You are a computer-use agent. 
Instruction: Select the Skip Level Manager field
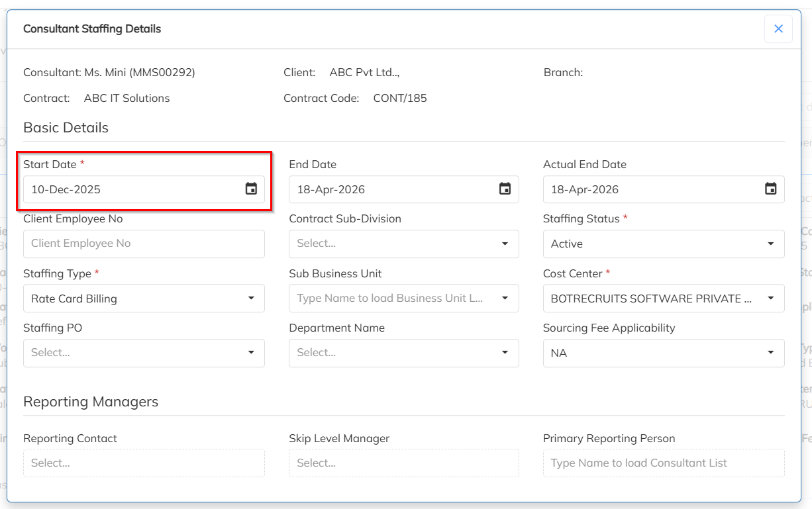(403, 463)
